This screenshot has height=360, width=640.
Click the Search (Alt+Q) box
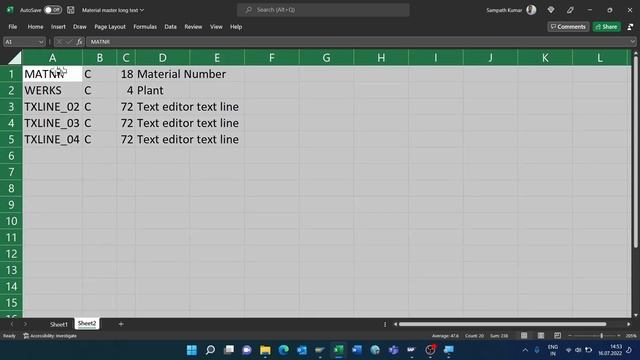323,10
